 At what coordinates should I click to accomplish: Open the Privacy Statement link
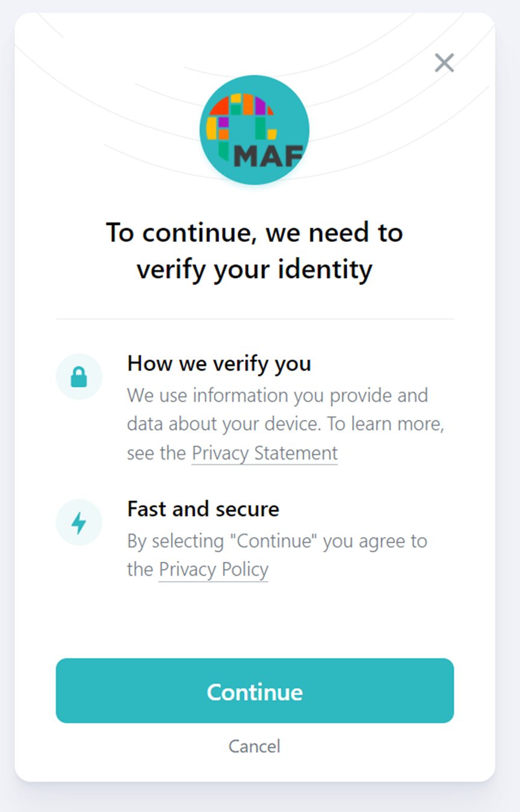click(x=264, y=453)
